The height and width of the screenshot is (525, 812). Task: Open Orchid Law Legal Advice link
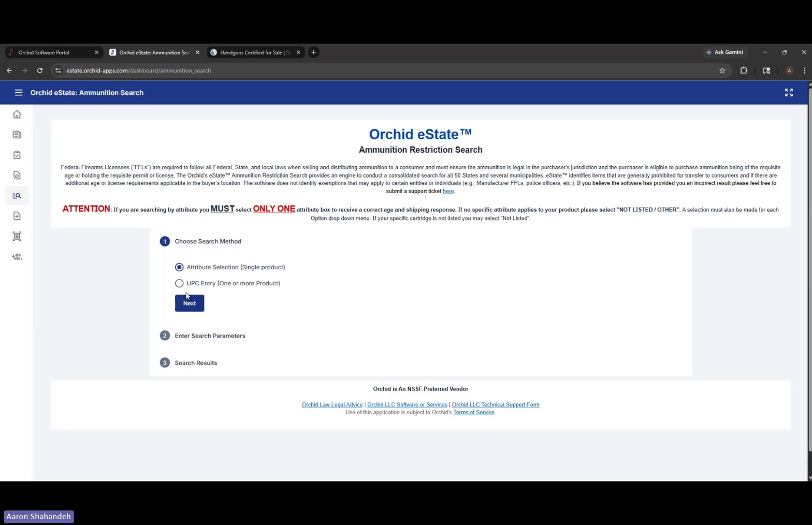click(332, 405)
